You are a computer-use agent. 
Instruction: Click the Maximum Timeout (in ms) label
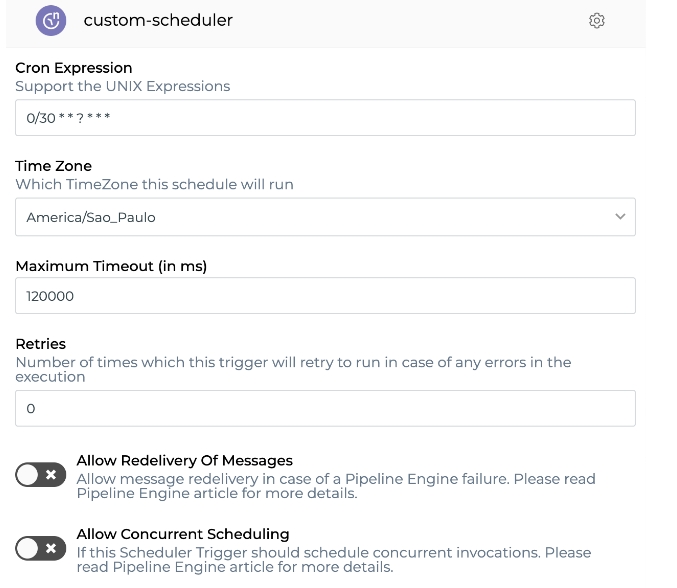coord(111,265)
